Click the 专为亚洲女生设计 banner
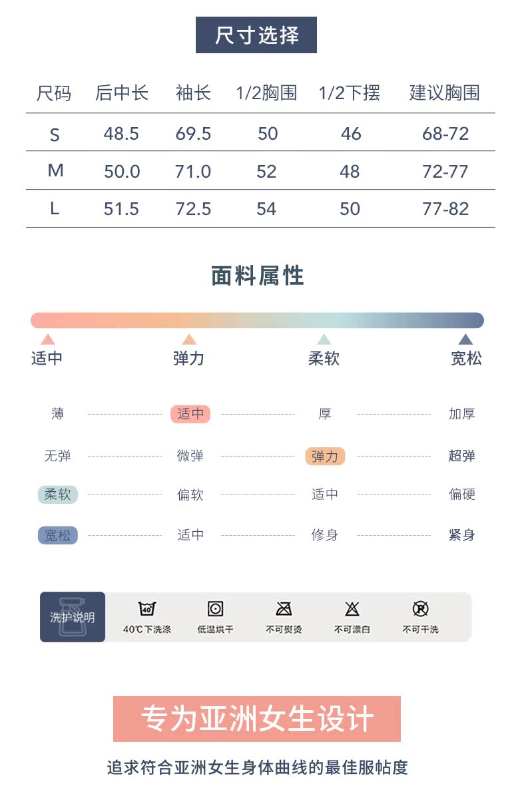This screenshot has height=812, width=526. (257, 719)
